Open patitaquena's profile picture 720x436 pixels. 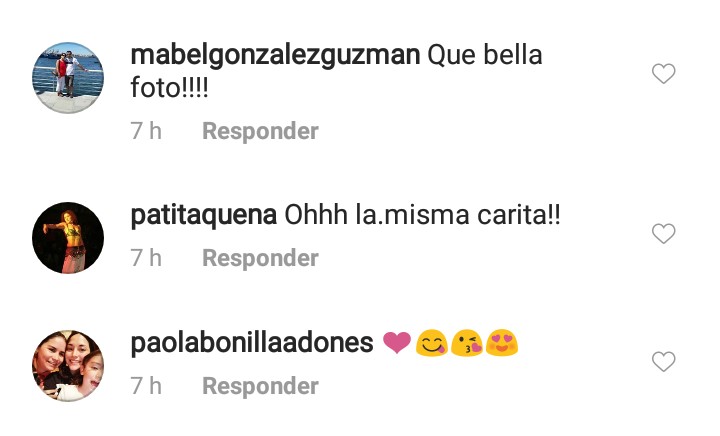pos(68,238)
